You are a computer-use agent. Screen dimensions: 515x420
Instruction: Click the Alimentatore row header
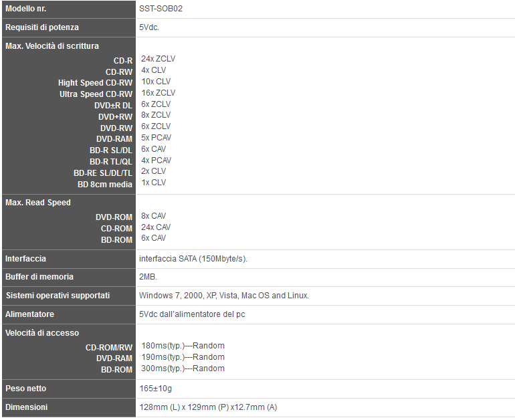29,314
